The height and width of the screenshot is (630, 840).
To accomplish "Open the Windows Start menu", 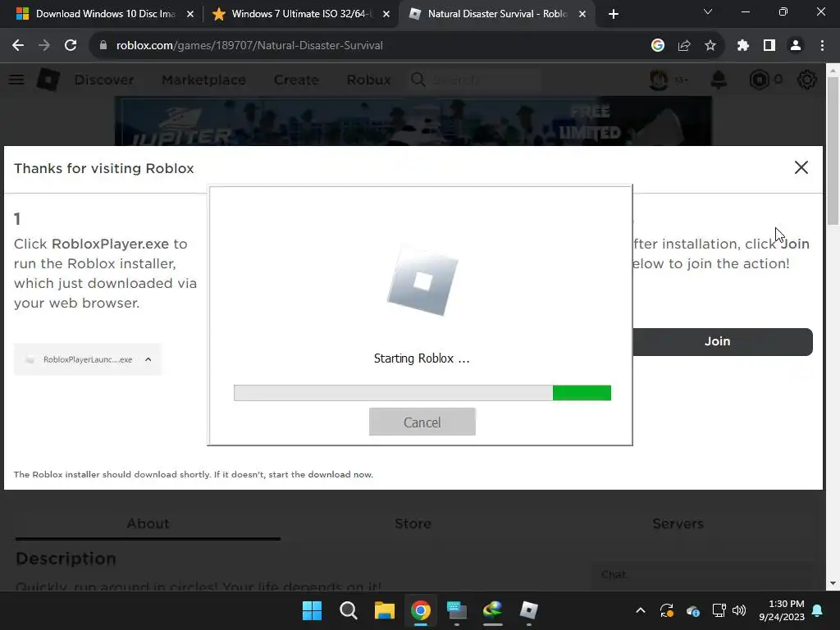I will tap(313, 610).
